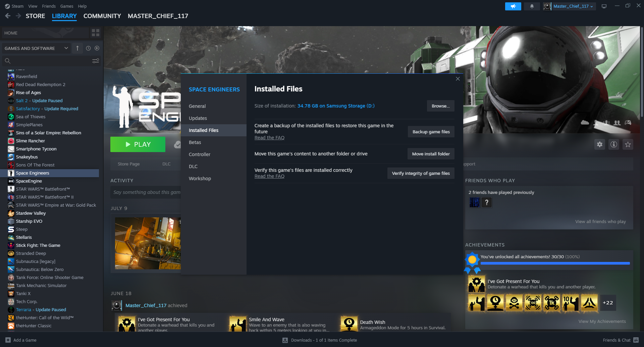The width and height of the screenshot is (644, 347).
Task: Open the July 9 screenshot thumbnail
Action: (148, 243)
